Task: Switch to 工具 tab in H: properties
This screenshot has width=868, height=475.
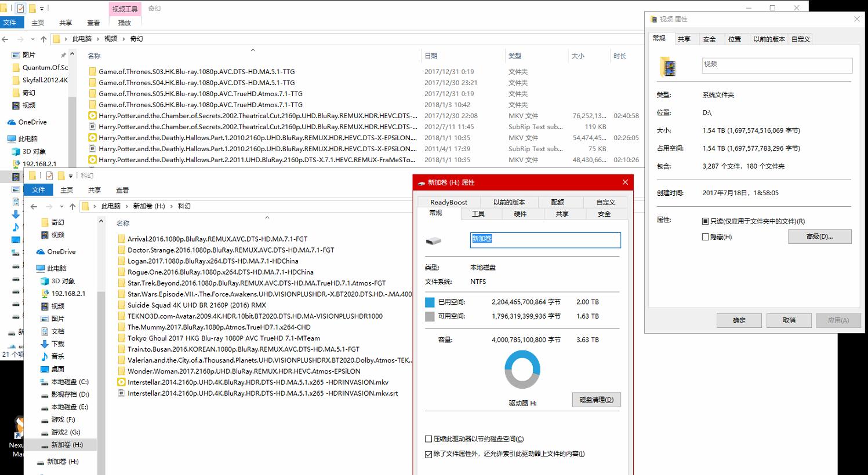Action: point(478,214)
